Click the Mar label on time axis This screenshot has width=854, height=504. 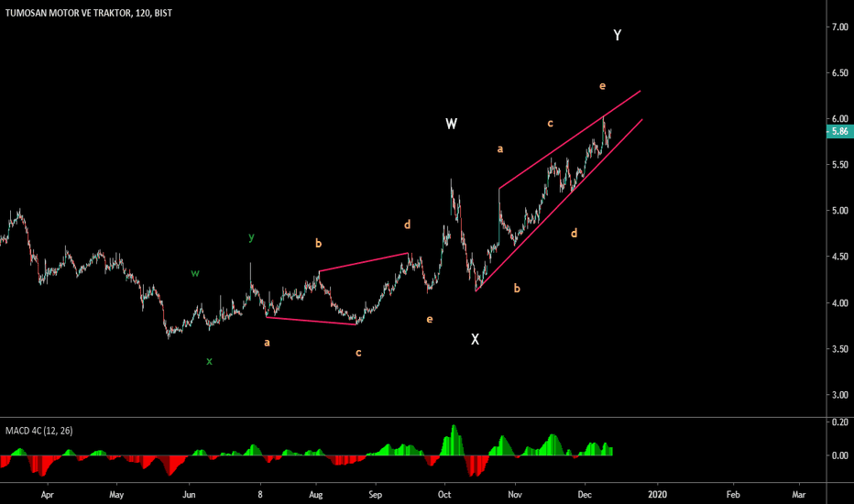(x=798, y=495)
